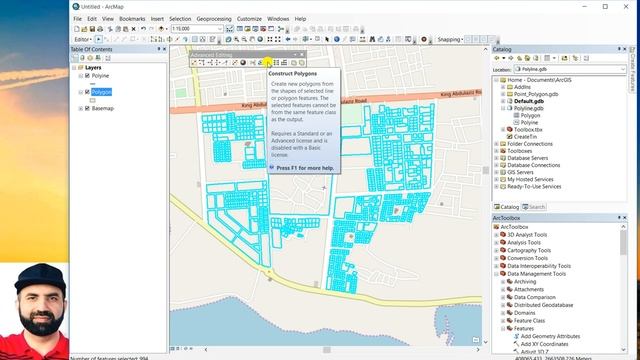Click List By Source icon in TOC

82,58
